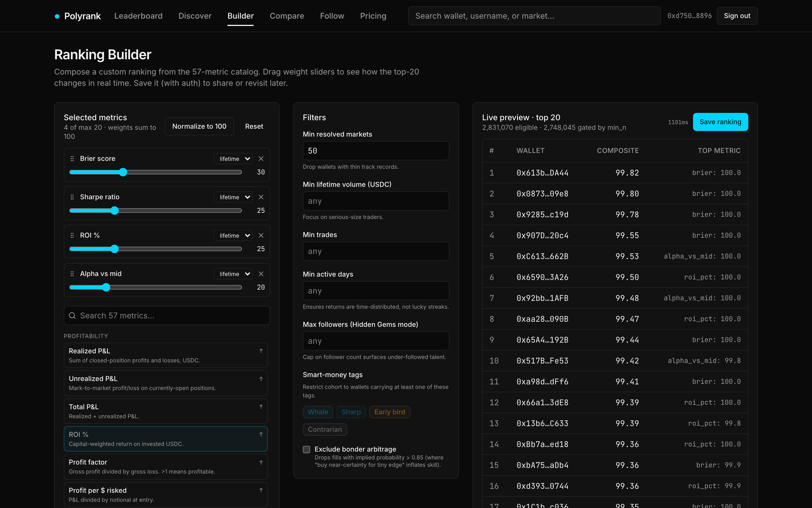Click the TOP METRIC column header
This screenshot has width=812, height=508.
(719, 150)
